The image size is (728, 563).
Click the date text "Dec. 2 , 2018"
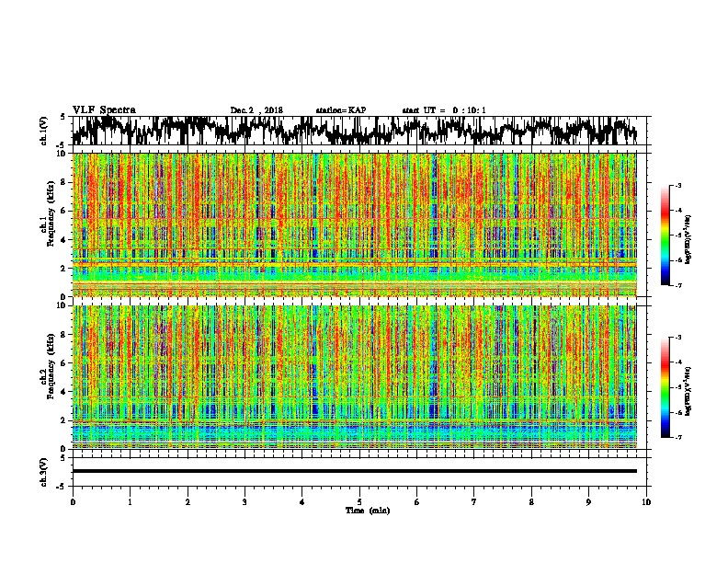[x=256, y=110]
